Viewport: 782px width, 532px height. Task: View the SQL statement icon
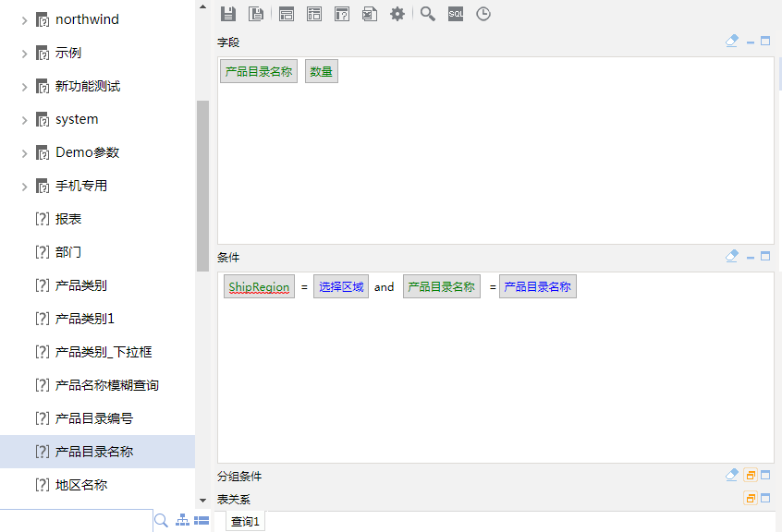pos(456,14)
